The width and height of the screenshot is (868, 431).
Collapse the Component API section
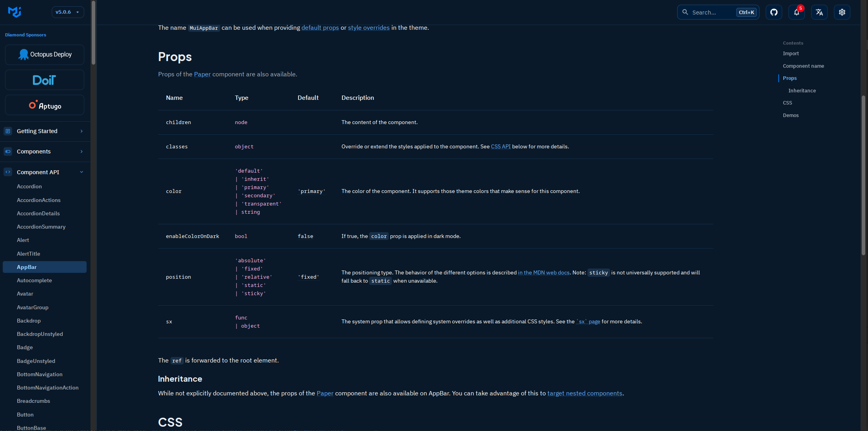[x=82, y=172]
